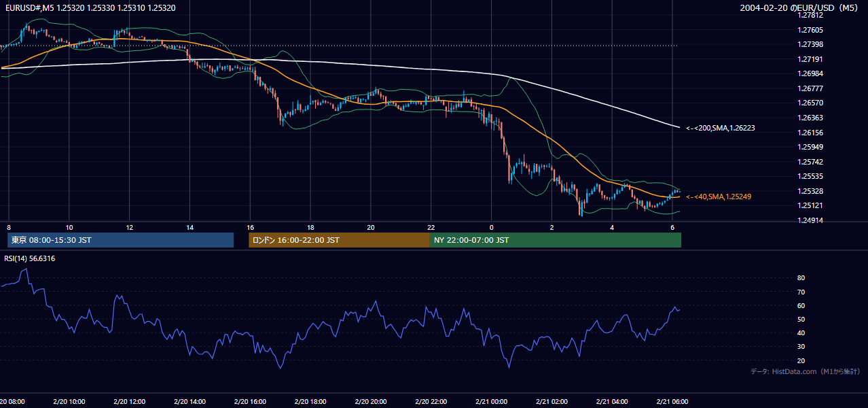
Task: Click RSI scale value 50
Action: [801, 319]
